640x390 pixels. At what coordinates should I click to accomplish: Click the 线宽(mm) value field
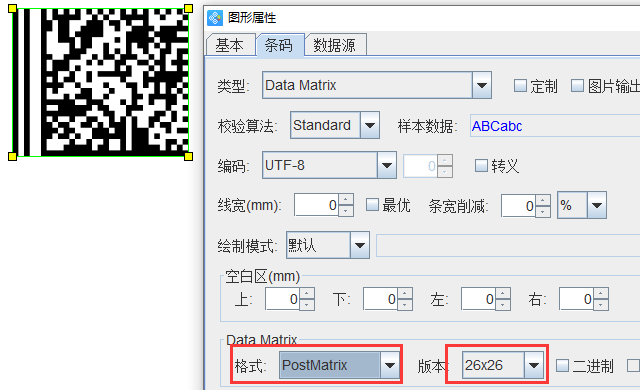pyautogui.click(x=316, y=205)
